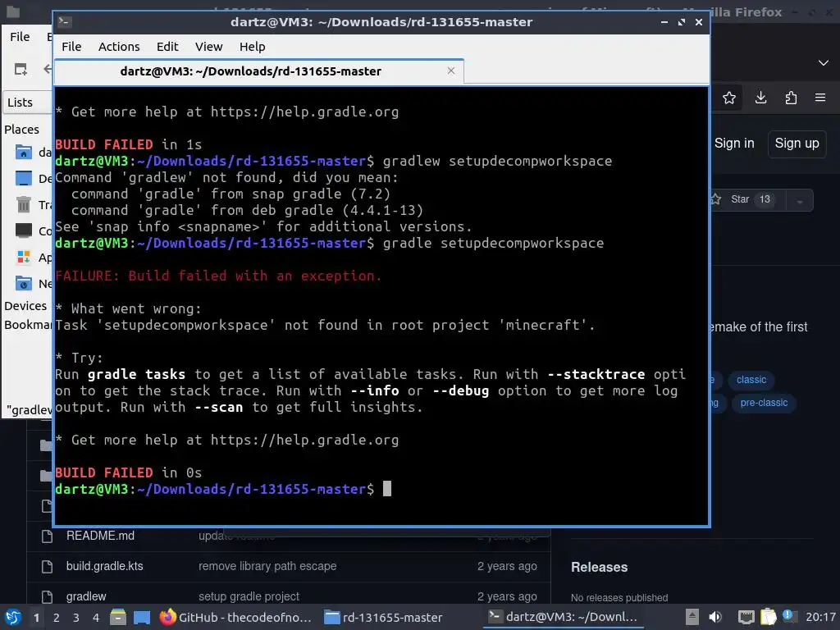Switch to the rd-131655-master file manager taskbar window
Image resolution: width=840 pixels, height=630 pixels.
pyautogui.click(x=384, y=618)
